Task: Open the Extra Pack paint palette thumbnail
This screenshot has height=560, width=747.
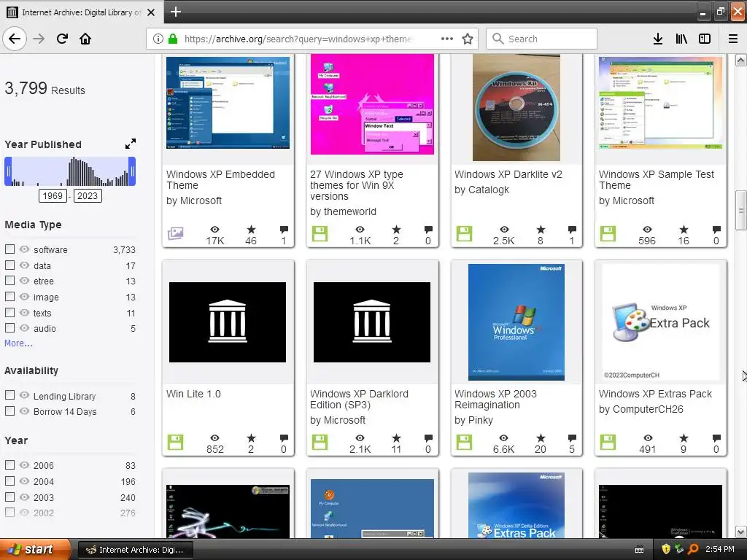Action: point(661,322)
